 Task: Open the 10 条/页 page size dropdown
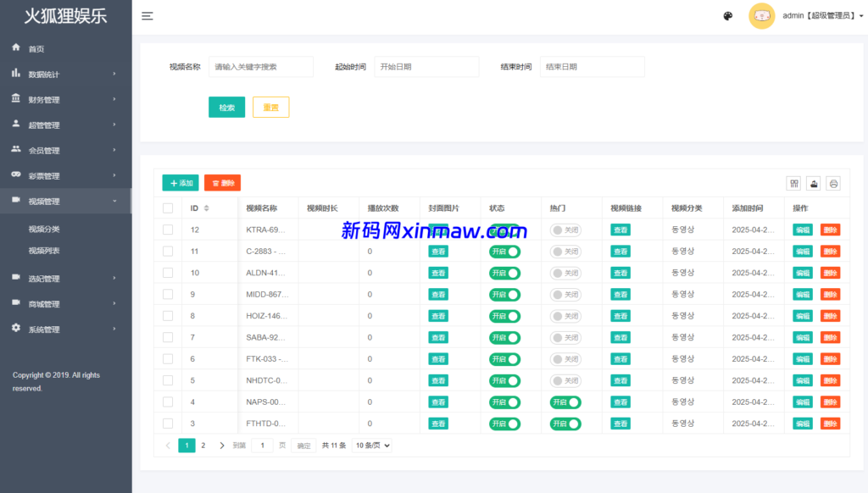[372, 446]
